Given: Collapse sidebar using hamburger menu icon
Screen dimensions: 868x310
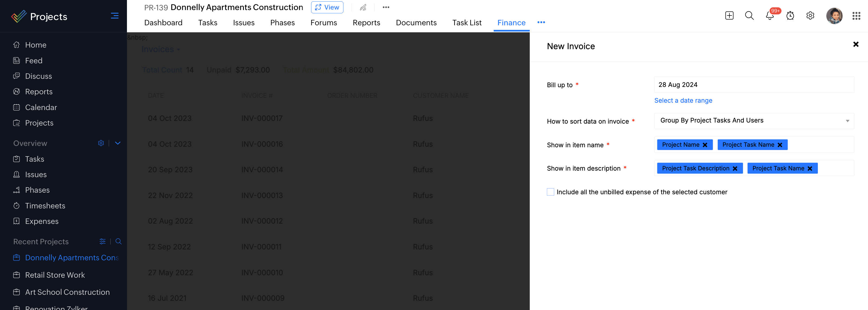Looking at the screenshot, I should click(114, 16).
